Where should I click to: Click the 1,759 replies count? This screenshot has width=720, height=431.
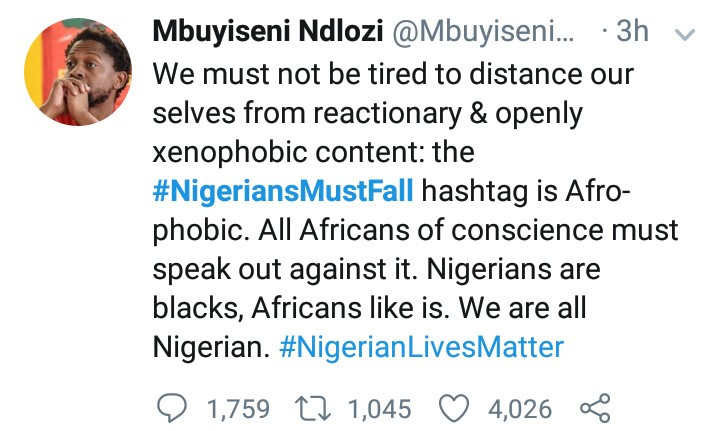pyautogui.click(x=237, y=408)
